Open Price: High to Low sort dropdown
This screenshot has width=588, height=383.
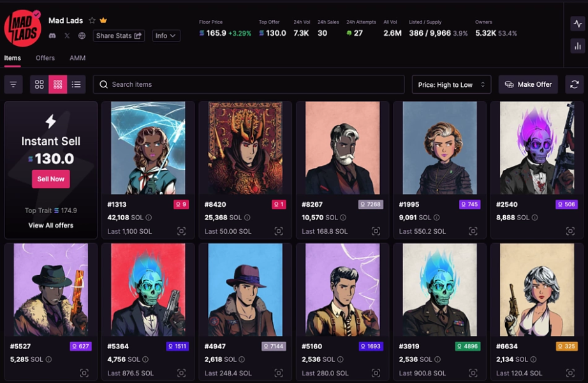point(452,85)
